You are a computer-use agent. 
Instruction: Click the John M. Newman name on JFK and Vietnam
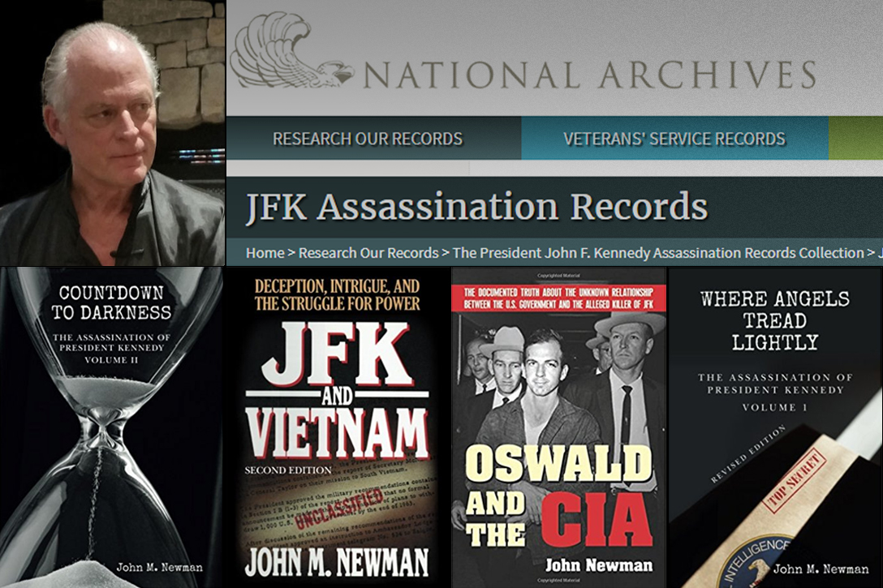(x=337, y=561)
